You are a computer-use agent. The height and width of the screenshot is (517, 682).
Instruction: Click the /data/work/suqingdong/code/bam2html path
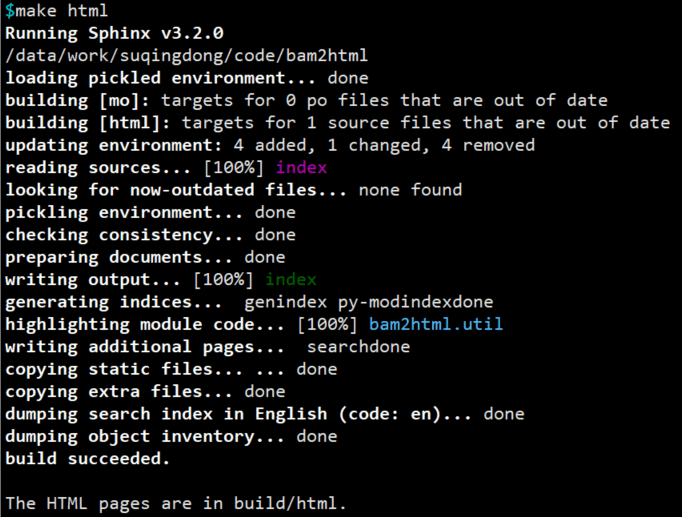pos(187,56)
